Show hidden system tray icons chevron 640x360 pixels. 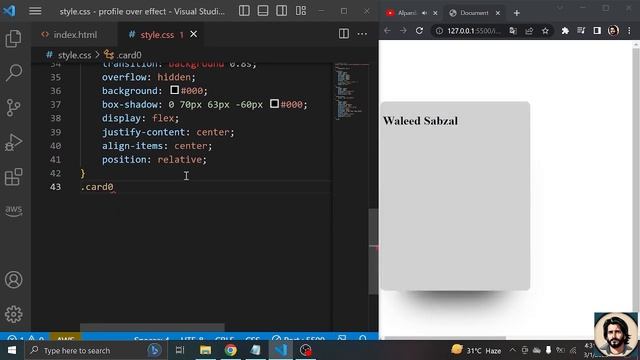coord(512,350)
